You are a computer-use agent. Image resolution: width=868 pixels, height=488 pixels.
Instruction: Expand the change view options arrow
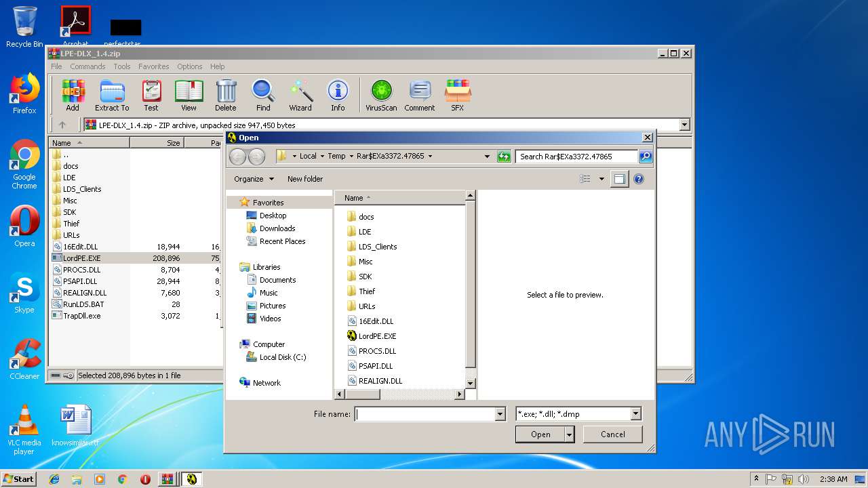pyautogui.click(x=601, y=179)
